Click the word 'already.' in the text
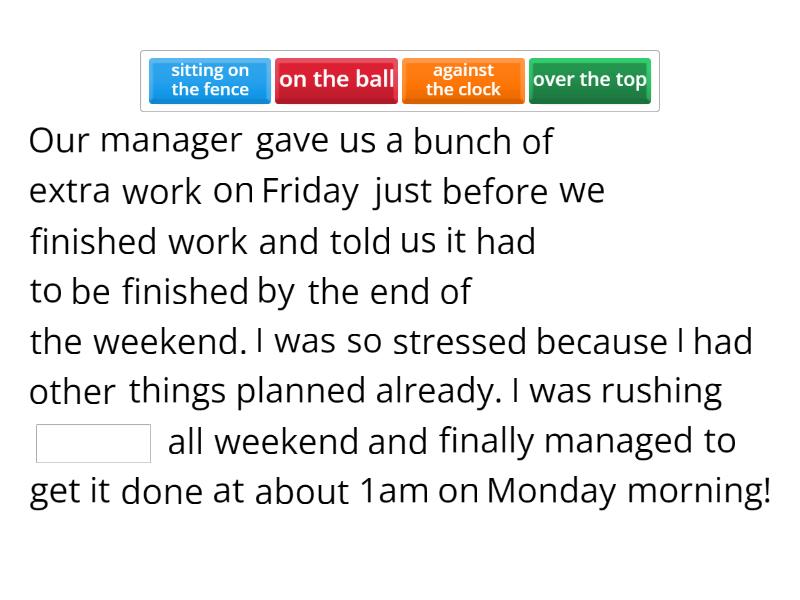 click(438, 392)
